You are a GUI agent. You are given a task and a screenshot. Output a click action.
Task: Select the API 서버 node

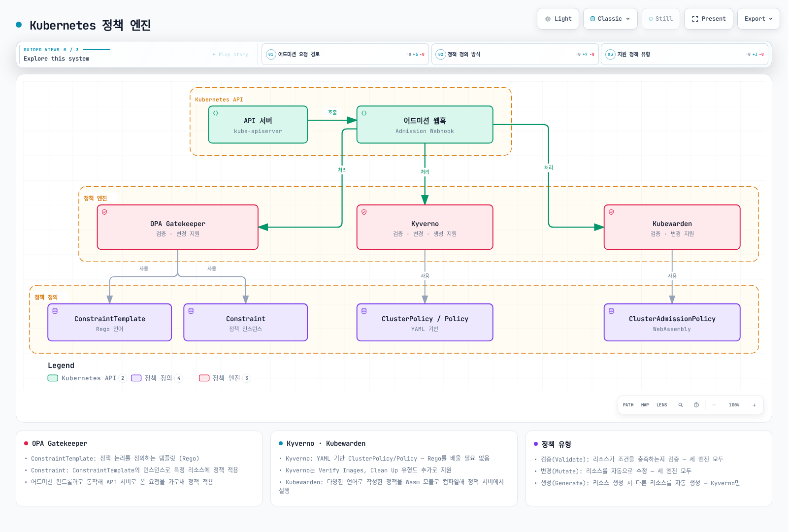(258, 125)
